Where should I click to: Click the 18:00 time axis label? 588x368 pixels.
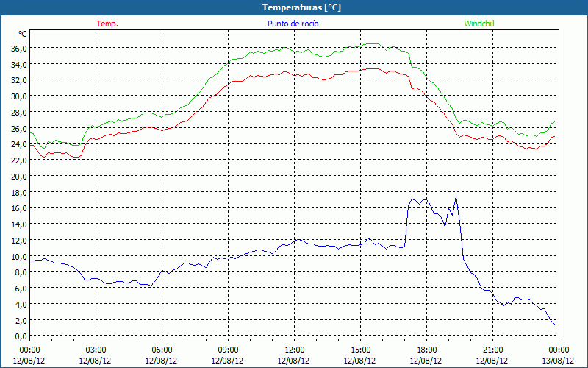(x=427, y=350)
